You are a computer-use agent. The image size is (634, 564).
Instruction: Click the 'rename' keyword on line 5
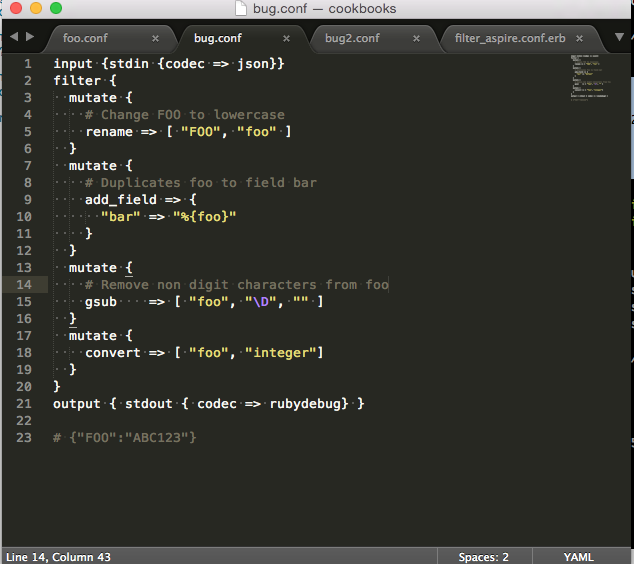[109, 132]
